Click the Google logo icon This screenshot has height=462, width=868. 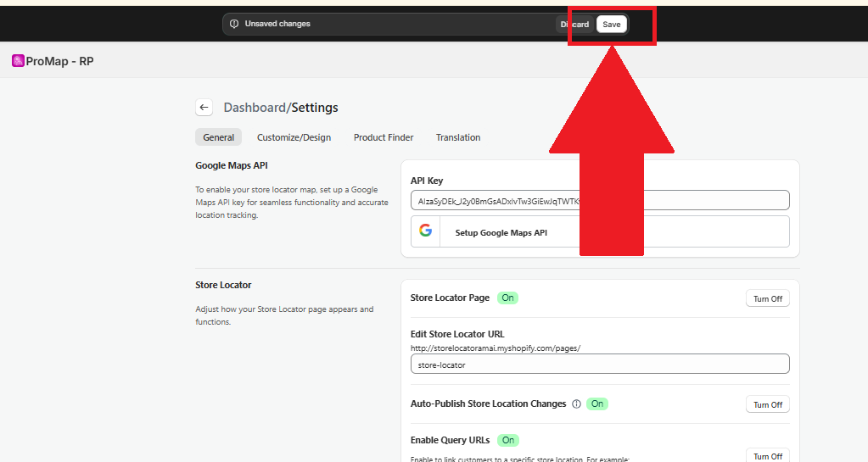click(425, 231)
